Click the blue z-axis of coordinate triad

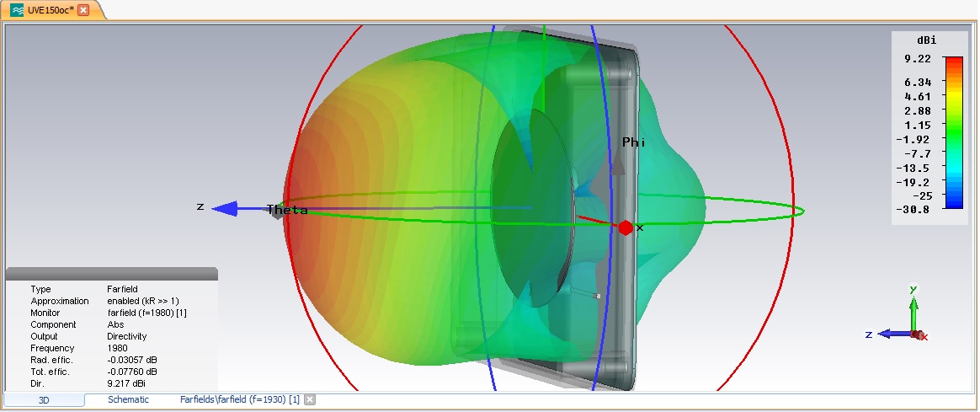[x=894, y=334]
